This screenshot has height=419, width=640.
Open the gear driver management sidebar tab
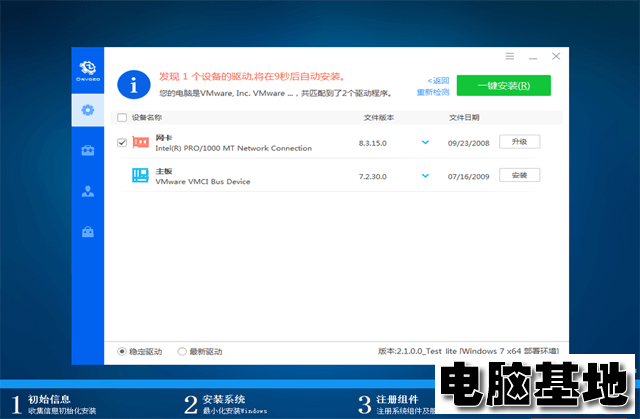coord(88,110)
